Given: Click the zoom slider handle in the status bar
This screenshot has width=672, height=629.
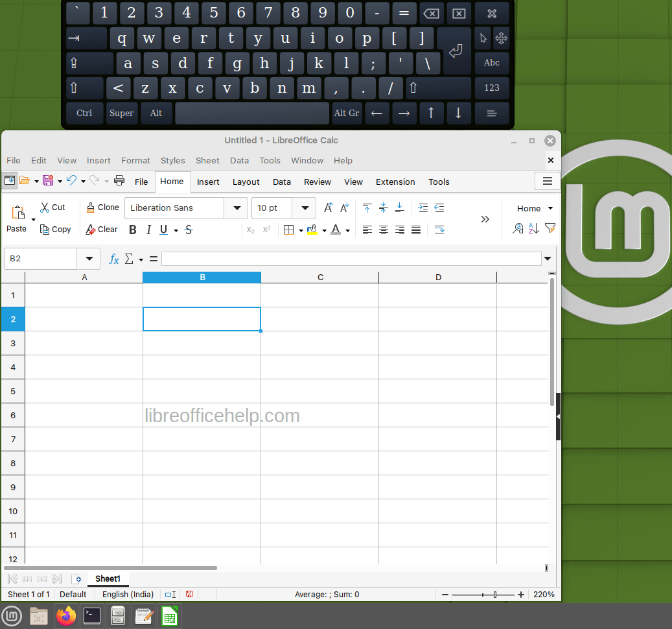Looking at the screenshot, I should tap(495, 595).
